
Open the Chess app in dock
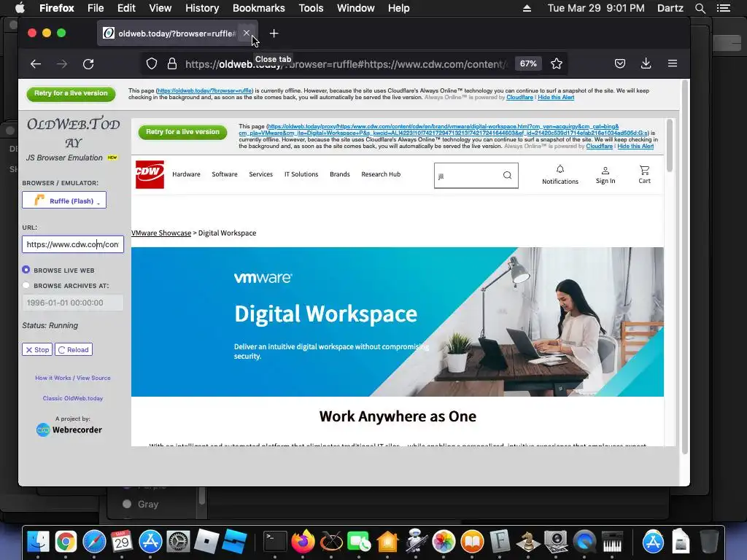click(528, 542)
